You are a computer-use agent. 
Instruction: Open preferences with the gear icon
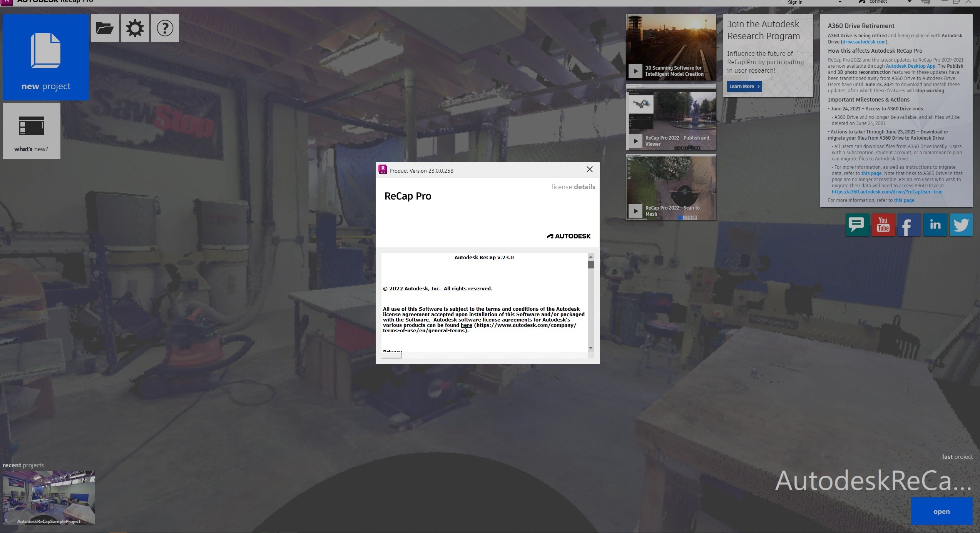pyautogui.click(x=135, y=28)
